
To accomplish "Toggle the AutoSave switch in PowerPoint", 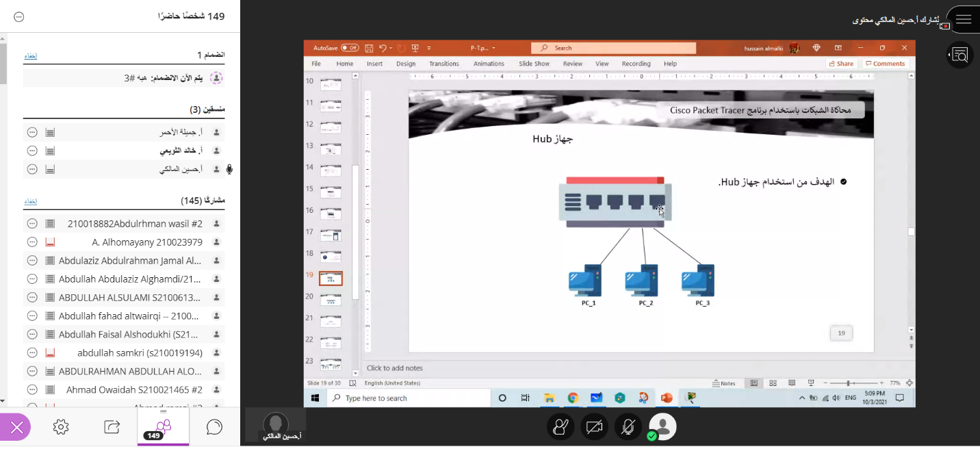I will click(x=349, y=48).
